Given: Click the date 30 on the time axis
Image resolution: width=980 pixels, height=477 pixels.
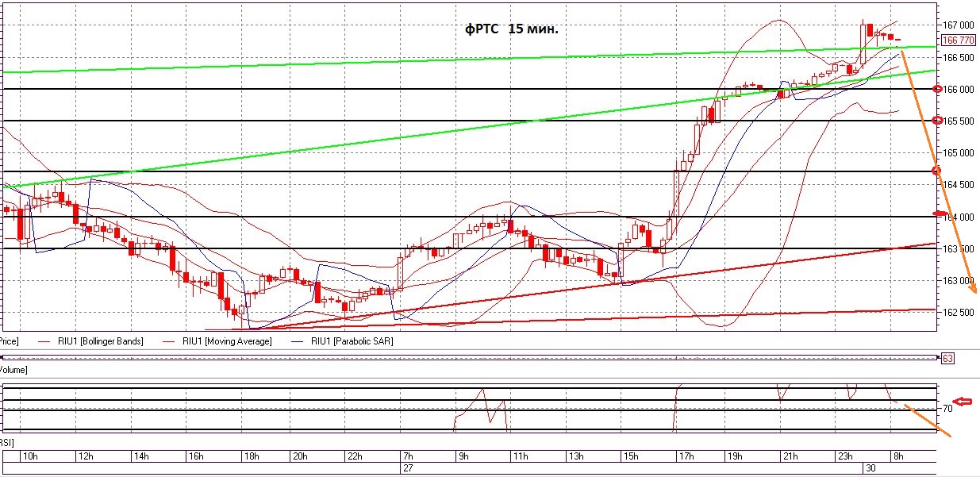Looking at the screenshot, I should pos(870,468).
